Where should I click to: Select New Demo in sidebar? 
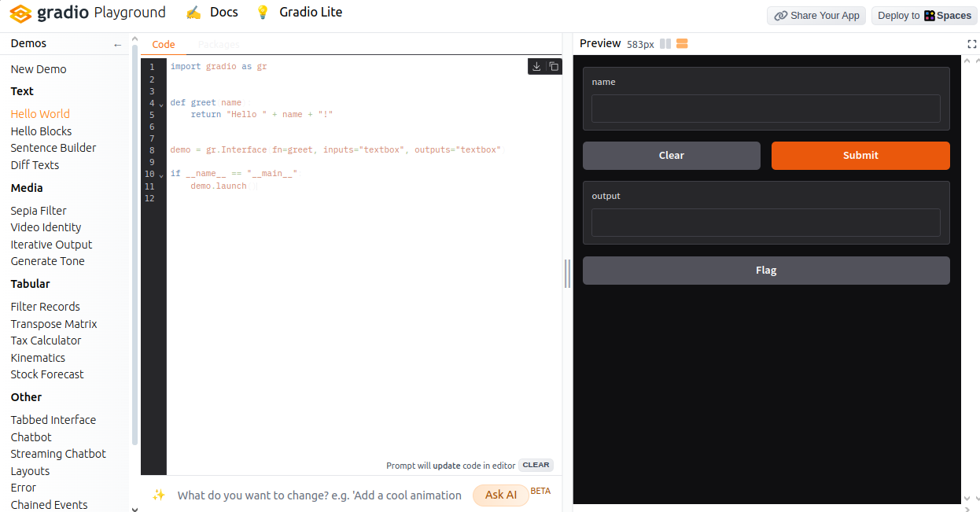coord(39,69)
